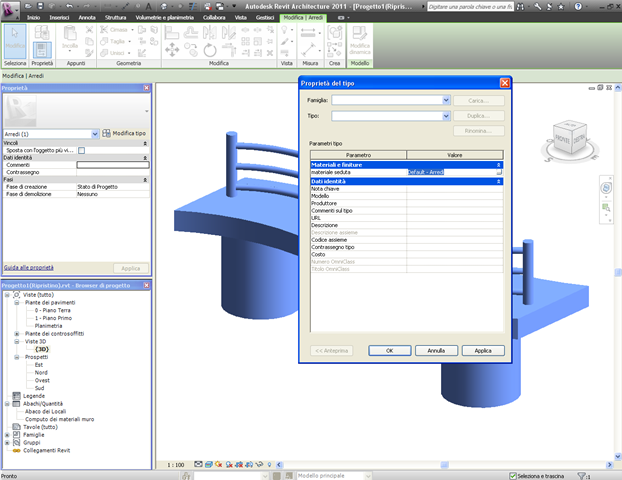Toggle Seleziona e trascina checkbox
Viewport: 622px width, 480px height.
tap(513, 475)
